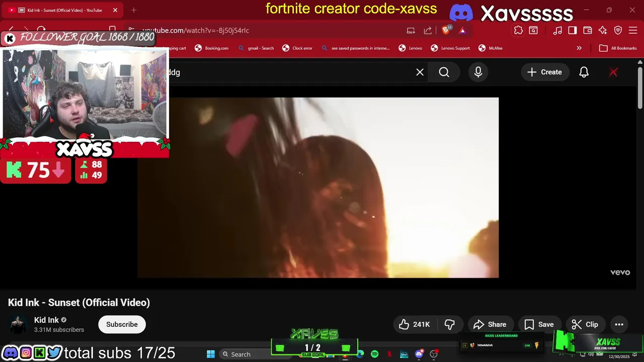Clear the YouTube search box
Screen dimensions: 644x362
point(420,72)
